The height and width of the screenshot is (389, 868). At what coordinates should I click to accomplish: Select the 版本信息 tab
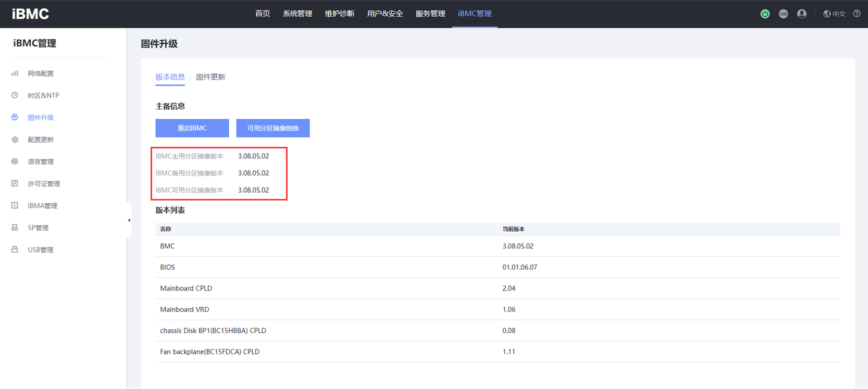point(170,77)
